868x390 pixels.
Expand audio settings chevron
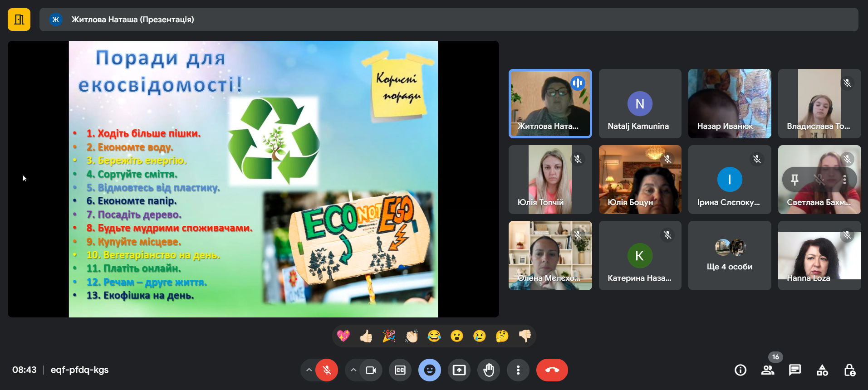pyautogui.click(x=309, y=370)
